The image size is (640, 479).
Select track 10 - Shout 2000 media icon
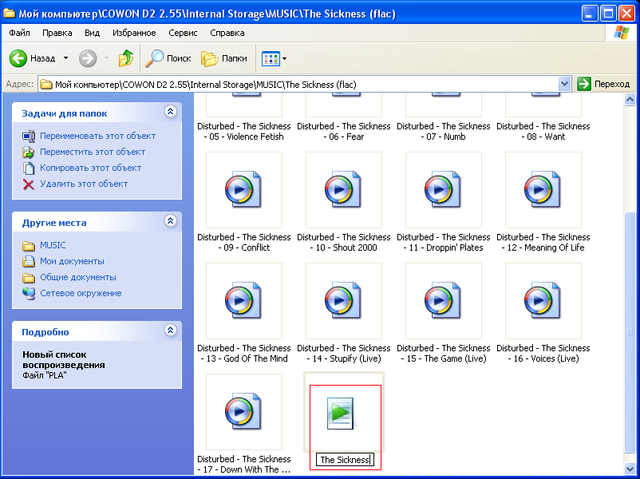pyautogui.click(x=344, y=190)
